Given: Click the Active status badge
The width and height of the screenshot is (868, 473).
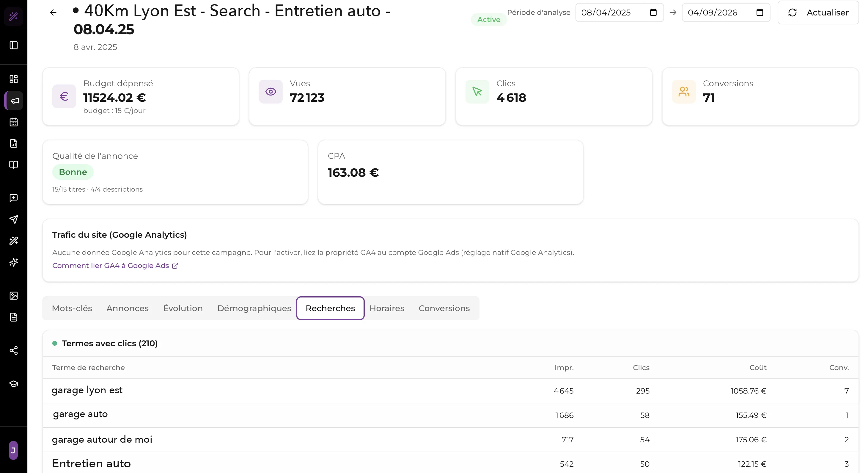Looking at the screenshot, I should coord(489,20).
